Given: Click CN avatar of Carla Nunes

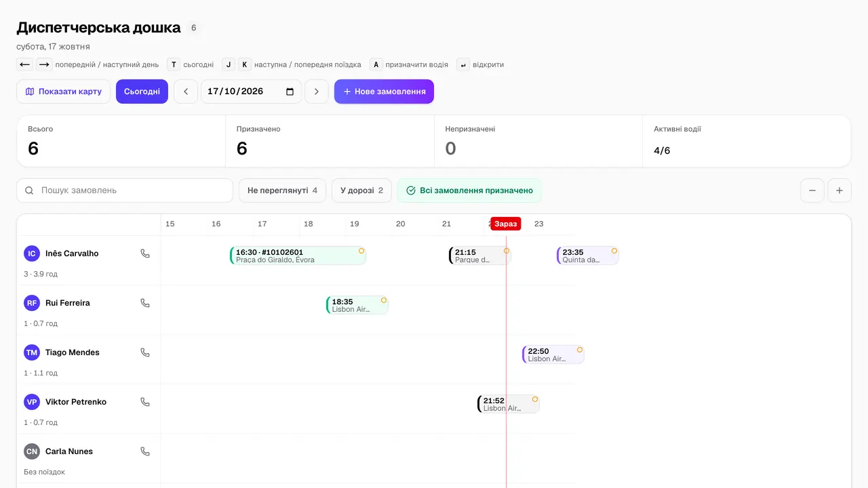Looking at the screenshot, I should pyautogui.click(x=32, y=451).
